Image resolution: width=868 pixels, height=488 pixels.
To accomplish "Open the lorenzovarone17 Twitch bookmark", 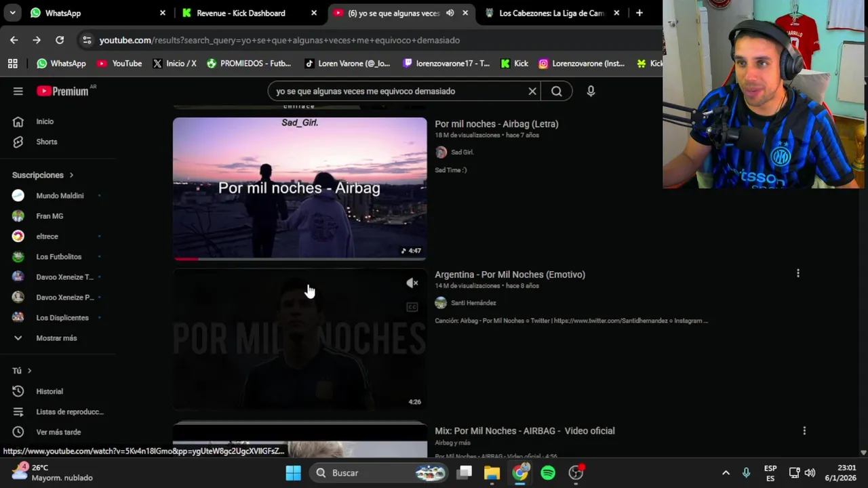I will 446,63.
